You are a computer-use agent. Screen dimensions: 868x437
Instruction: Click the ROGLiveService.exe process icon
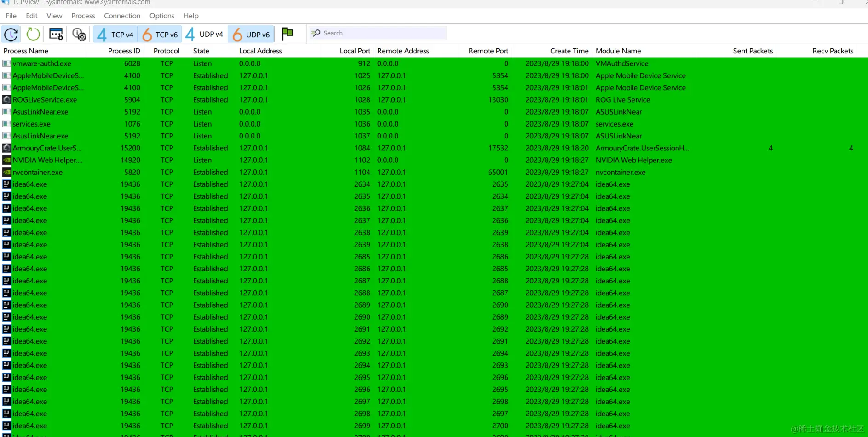point(6,99)
